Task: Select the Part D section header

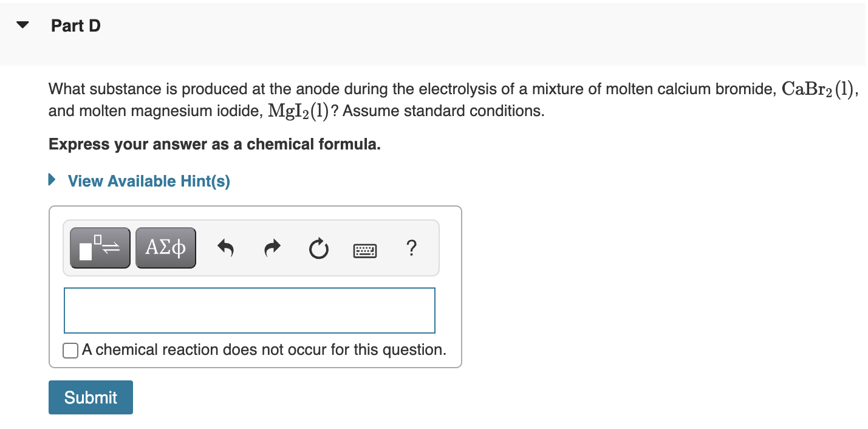Action: [76, 26]
